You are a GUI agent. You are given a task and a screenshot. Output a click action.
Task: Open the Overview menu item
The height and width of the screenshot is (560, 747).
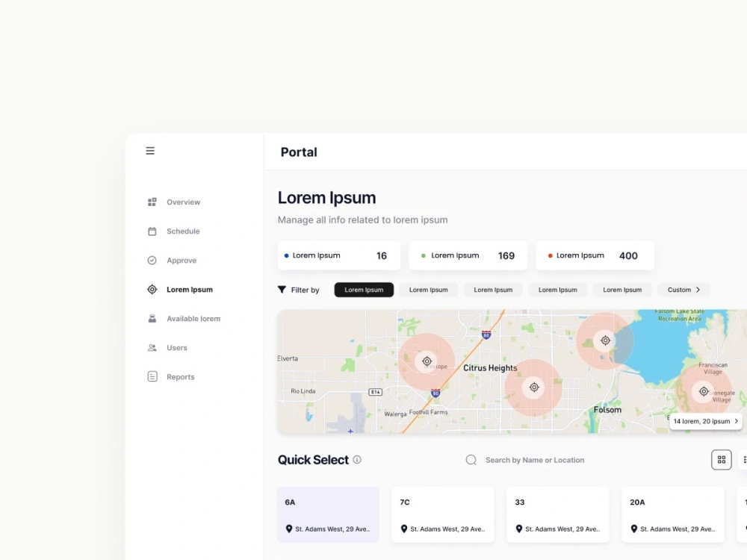pos(184,202)
